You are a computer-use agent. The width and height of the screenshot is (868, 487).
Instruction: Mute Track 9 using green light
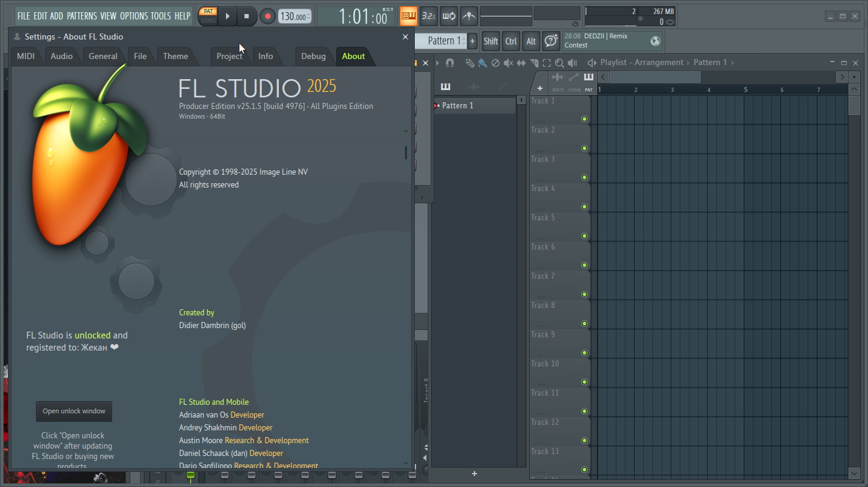585,353
